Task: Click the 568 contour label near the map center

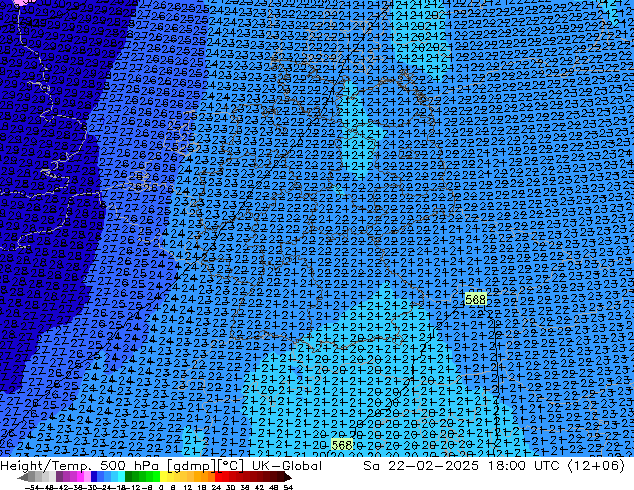Action: [x=475, y=299]
